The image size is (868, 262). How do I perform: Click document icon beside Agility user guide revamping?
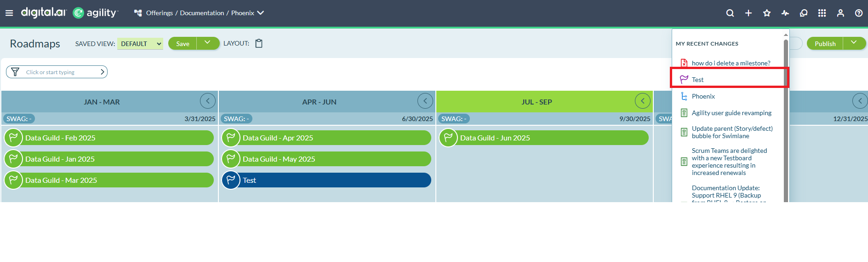click(x=684, y=113)
